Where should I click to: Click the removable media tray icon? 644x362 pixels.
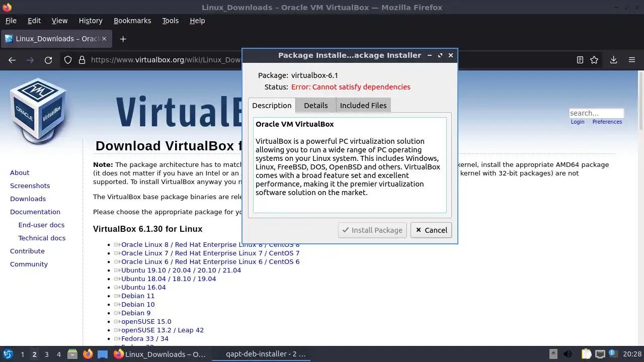coord(553,354)
